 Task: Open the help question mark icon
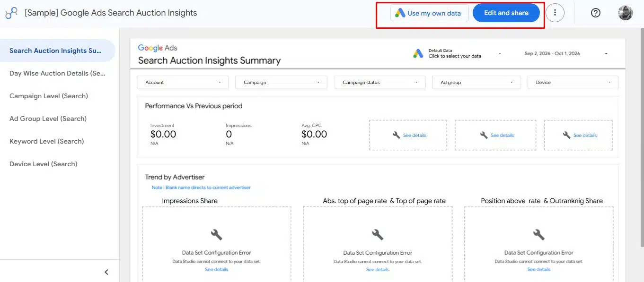596,13
